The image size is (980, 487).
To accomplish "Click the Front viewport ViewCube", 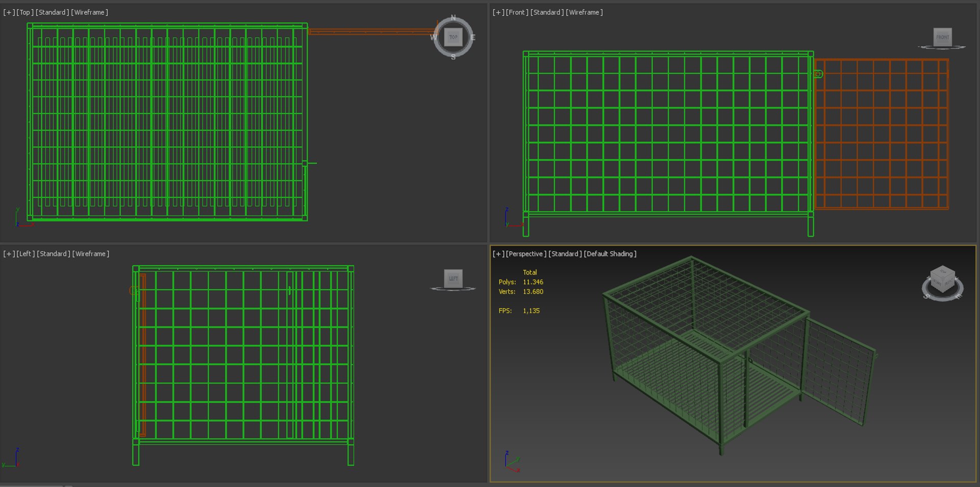I will pos(943,37).
